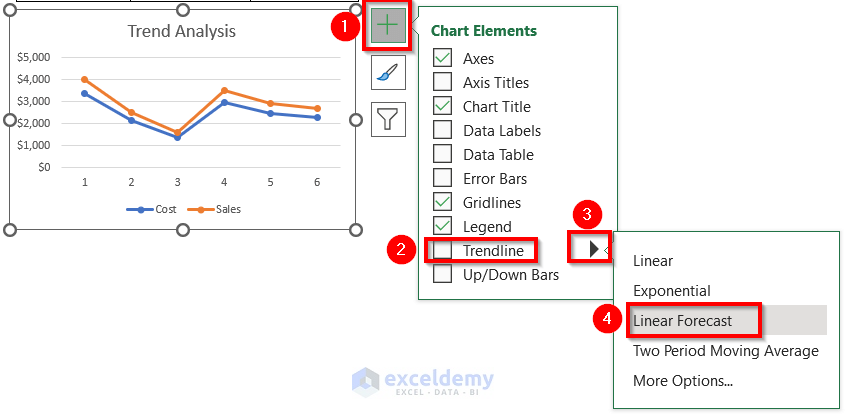Enable the Data Labels checkbox
This screenshot has height=414, width=846.
tap(442, 131)
